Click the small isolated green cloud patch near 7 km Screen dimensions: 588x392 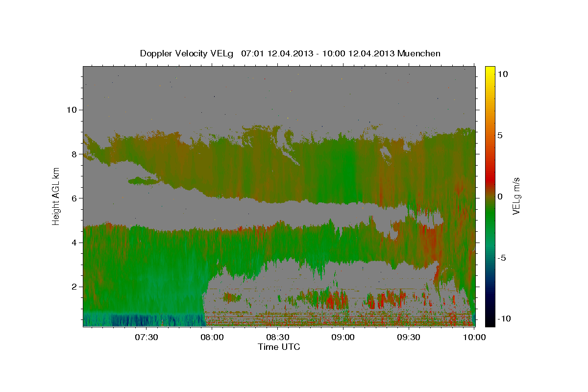(x=144, y=181)
